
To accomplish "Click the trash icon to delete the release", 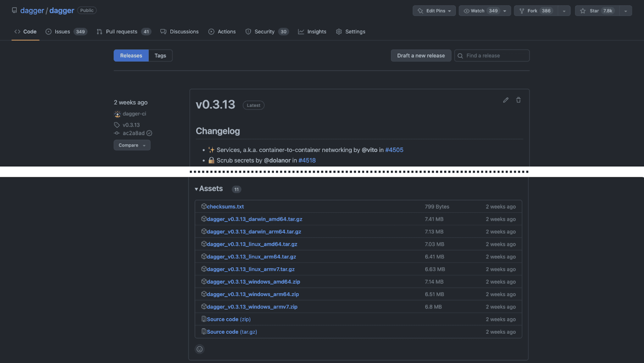I will coord(519,100).
